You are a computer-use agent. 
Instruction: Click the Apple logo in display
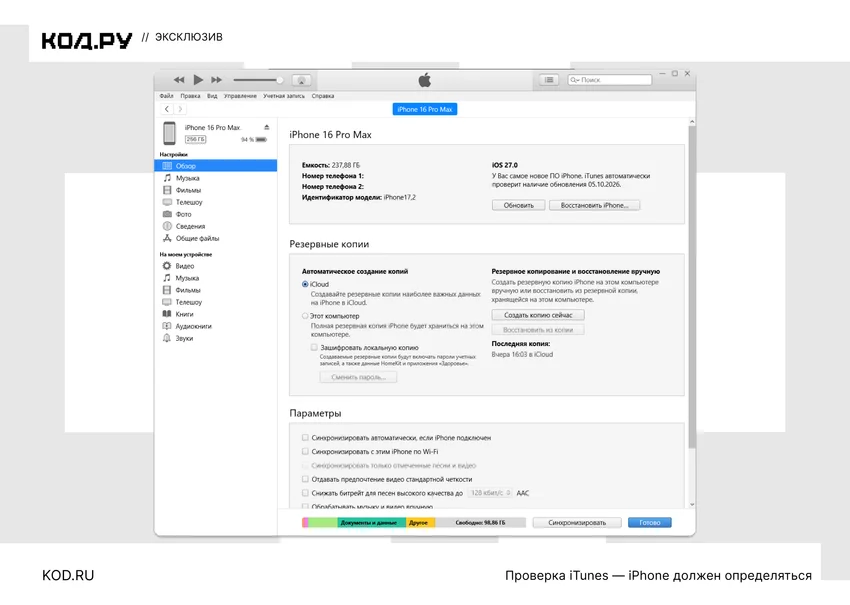(x=425, y=80)
